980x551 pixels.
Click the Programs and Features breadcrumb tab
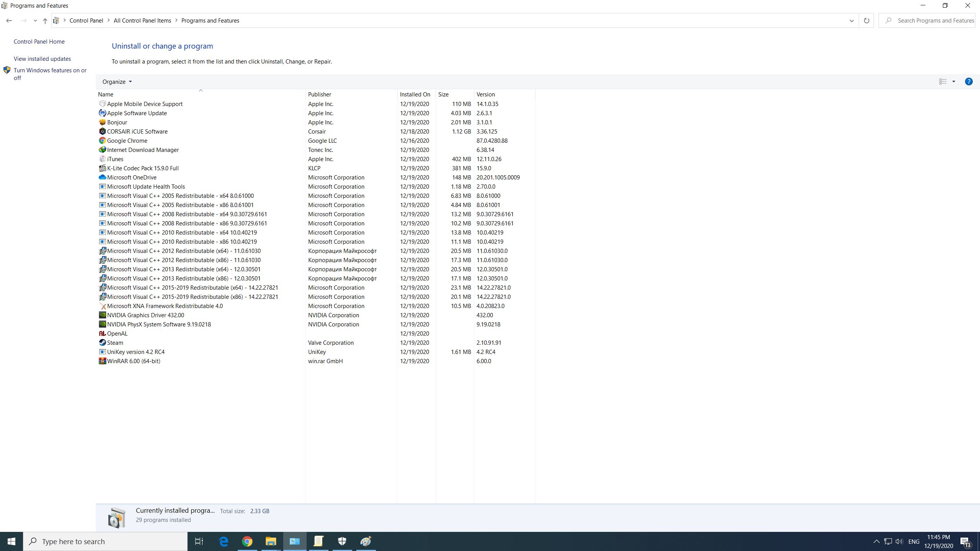tap(211, 20)
